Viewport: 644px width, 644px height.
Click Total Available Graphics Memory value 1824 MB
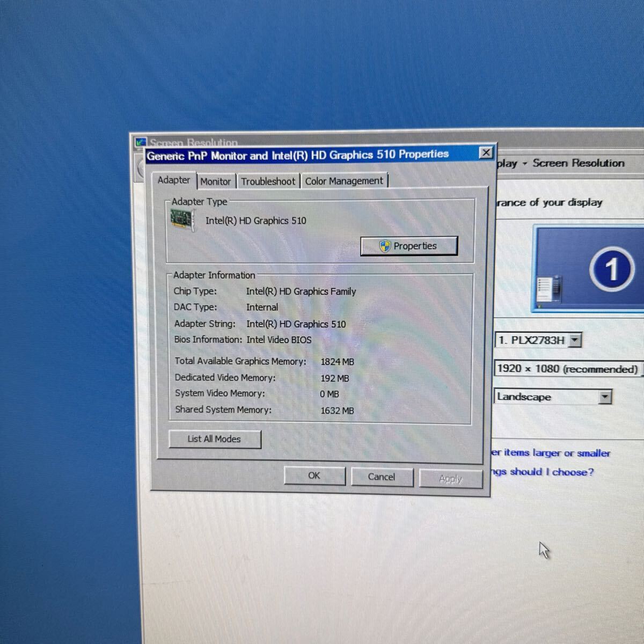tap(338, 362)
